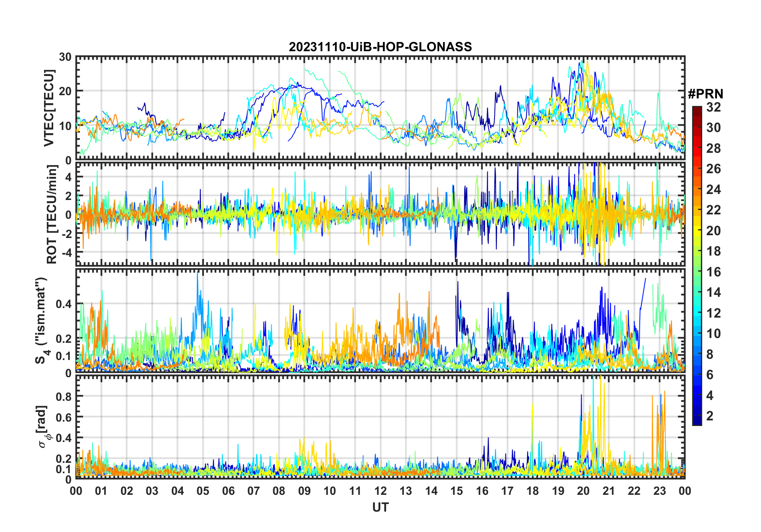
Task: Click colorbar tick label 24
Action: pyautogui.click(x=713, y=190)
